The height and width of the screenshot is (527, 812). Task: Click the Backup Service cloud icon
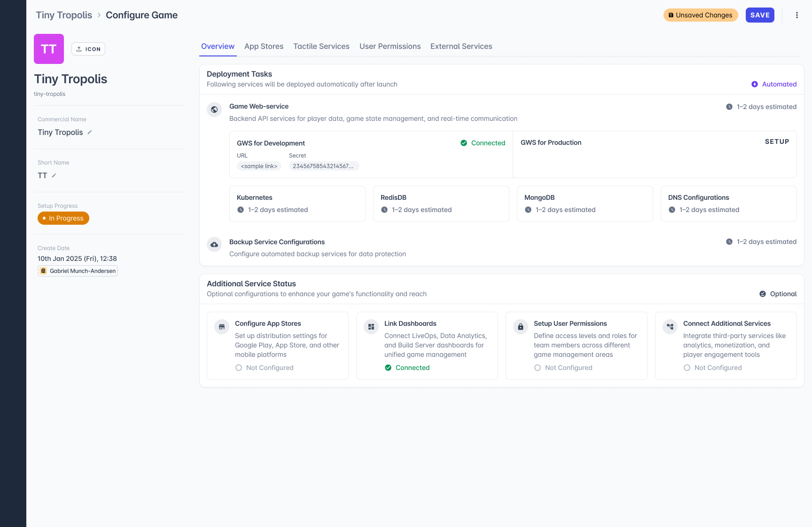214,244
